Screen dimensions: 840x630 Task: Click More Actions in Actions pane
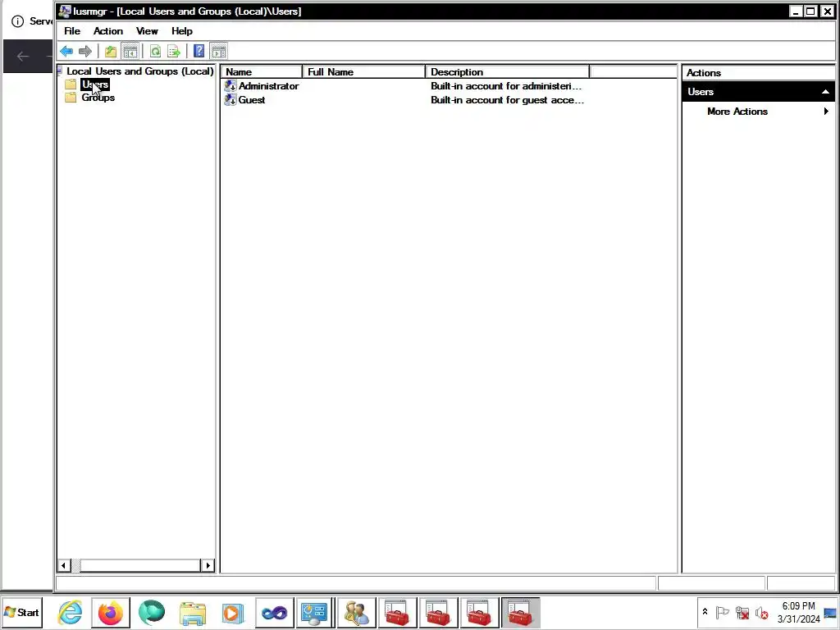click(737, 112)
